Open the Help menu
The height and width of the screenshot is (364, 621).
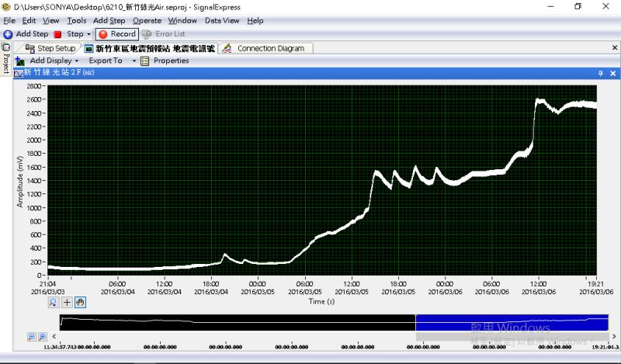coord(255,21)
